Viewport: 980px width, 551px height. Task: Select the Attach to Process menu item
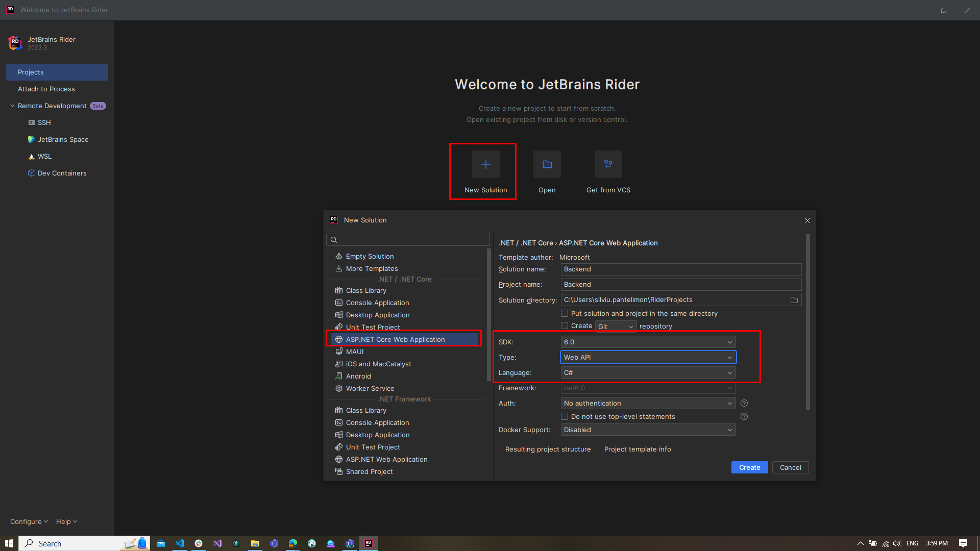(46, 89)
